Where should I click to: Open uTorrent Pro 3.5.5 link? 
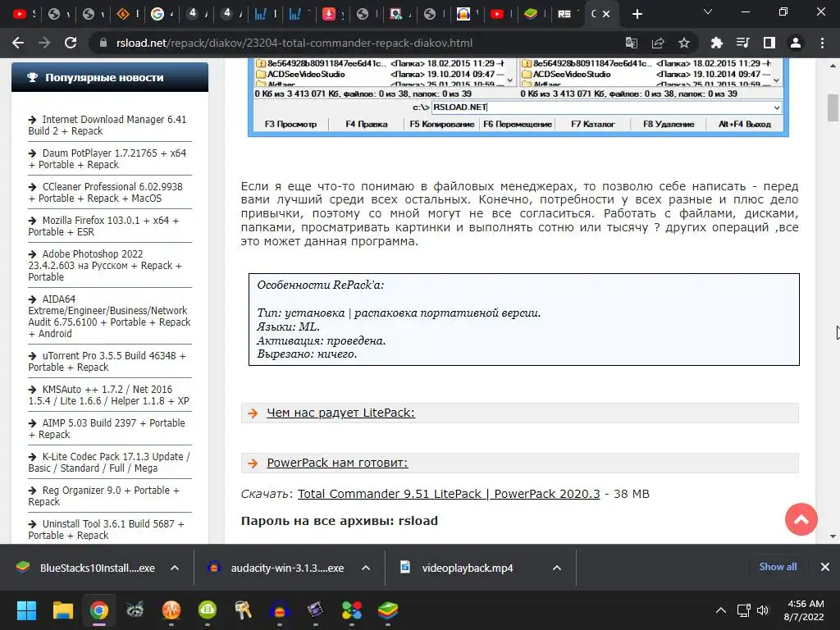coord(107,362)
